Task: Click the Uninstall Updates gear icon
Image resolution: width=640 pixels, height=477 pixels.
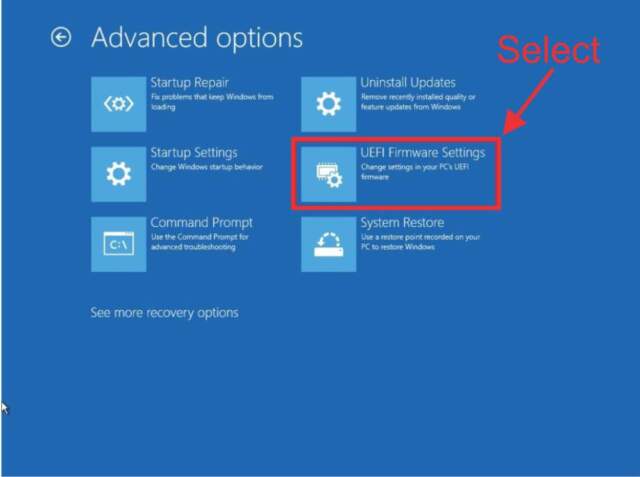Action: coord(329,104)
